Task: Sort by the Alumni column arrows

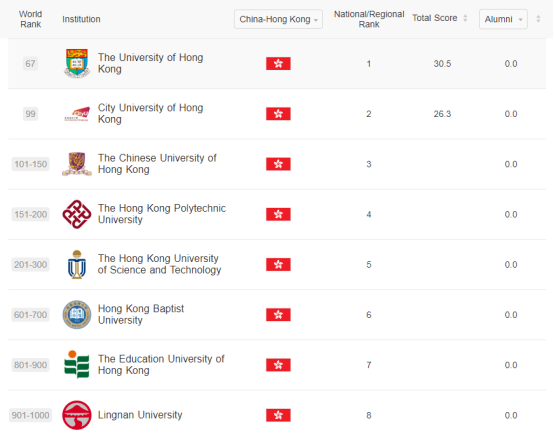Action: pyautogui.click(x=538, y=19)
